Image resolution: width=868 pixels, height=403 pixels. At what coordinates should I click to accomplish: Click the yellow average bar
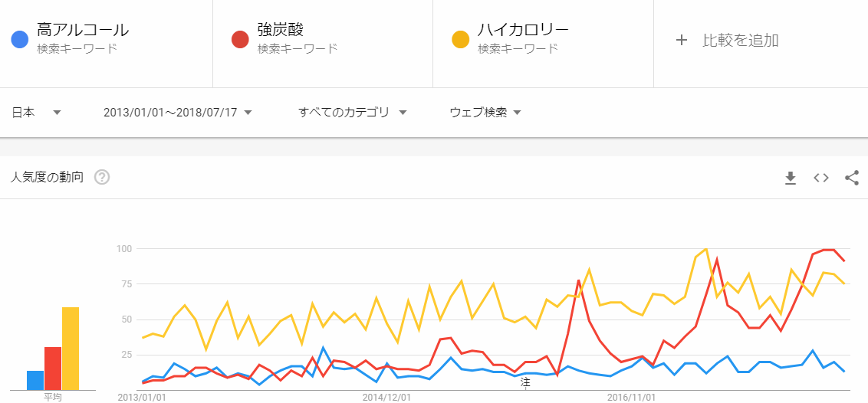pyautogui.click(x=71, y=349)
